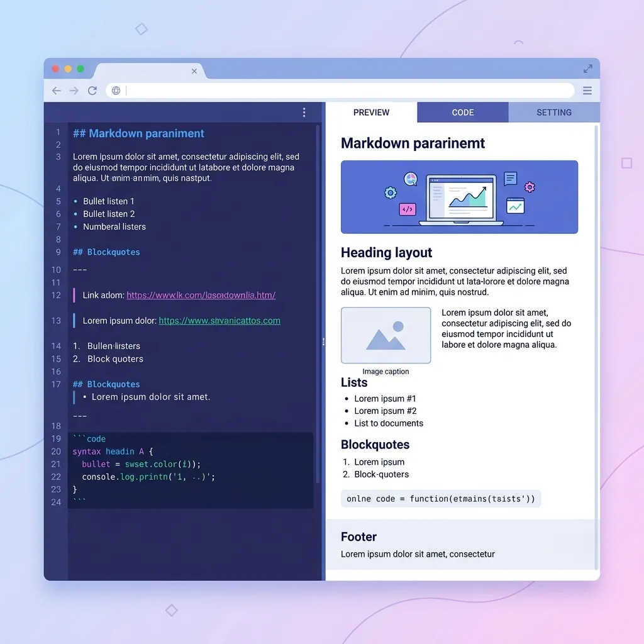The image size is (644, 644).
Task: Click the 'Bullen lirsters' numbered item
Action: pos(107,347)
